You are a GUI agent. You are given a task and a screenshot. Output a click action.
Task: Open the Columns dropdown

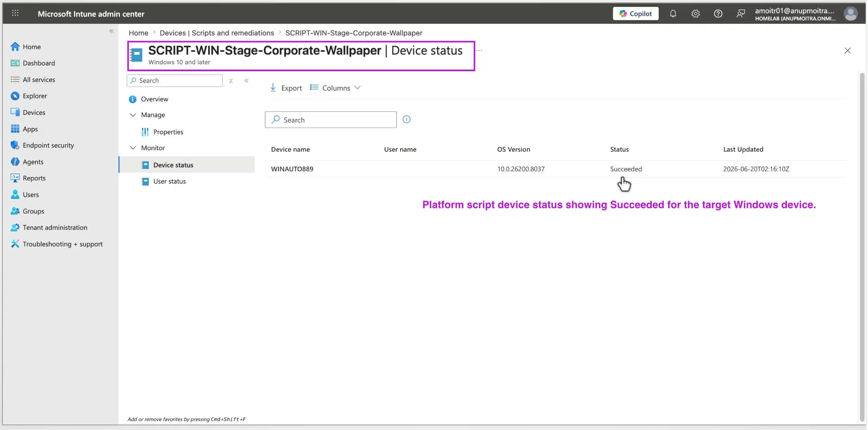click(x=335, y=88)
